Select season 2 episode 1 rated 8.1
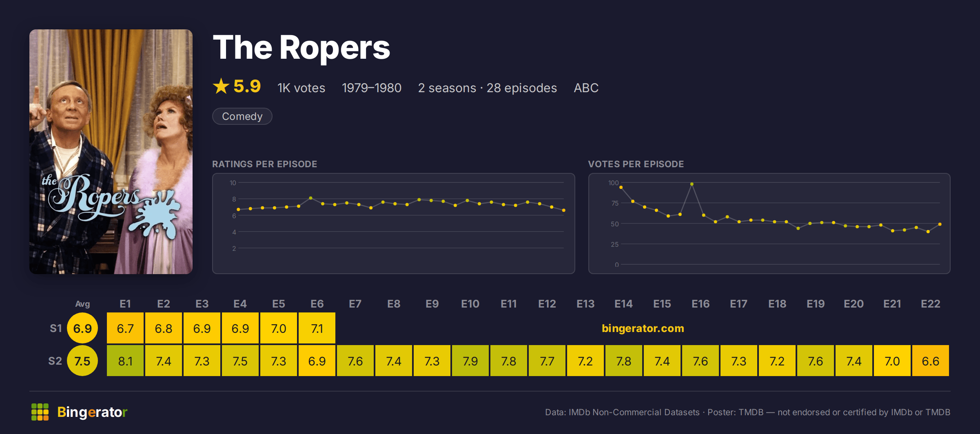 [125, 361]
